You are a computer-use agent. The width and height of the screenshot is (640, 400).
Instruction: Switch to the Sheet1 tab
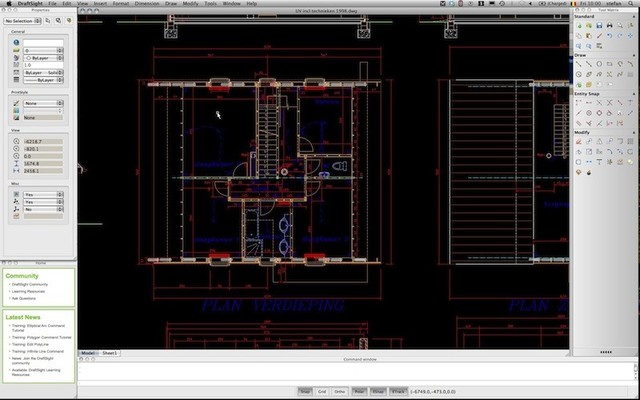coord(109,353)
